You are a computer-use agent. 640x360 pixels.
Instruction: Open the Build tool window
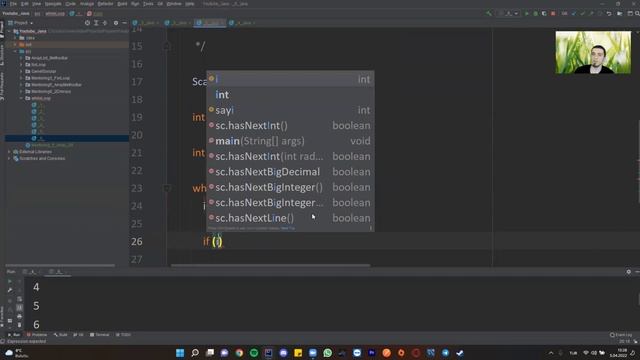point(60,335)
